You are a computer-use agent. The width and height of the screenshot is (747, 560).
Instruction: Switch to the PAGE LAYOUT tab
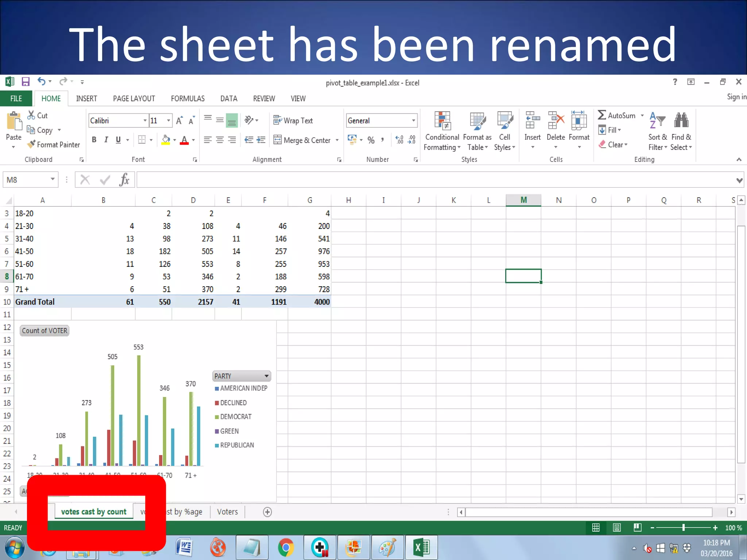[134, 98]
